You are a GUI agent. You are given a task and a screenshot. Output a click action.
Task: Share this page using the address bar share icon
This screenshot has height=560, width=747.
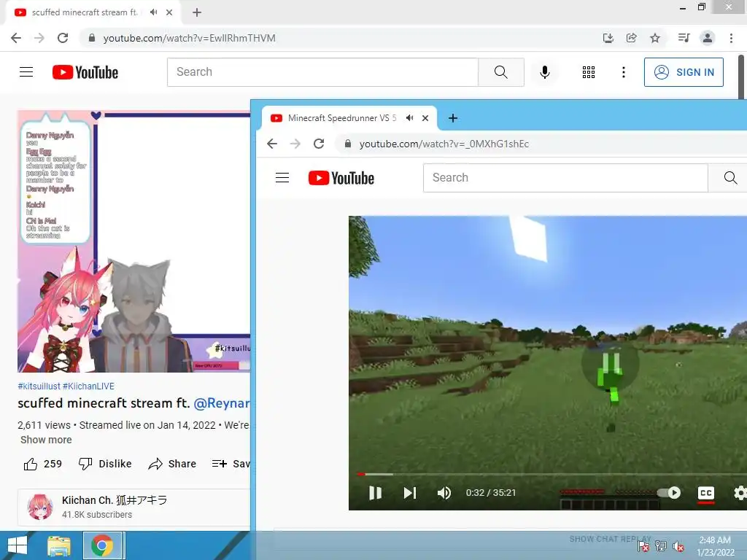click(x=632, y=38)
